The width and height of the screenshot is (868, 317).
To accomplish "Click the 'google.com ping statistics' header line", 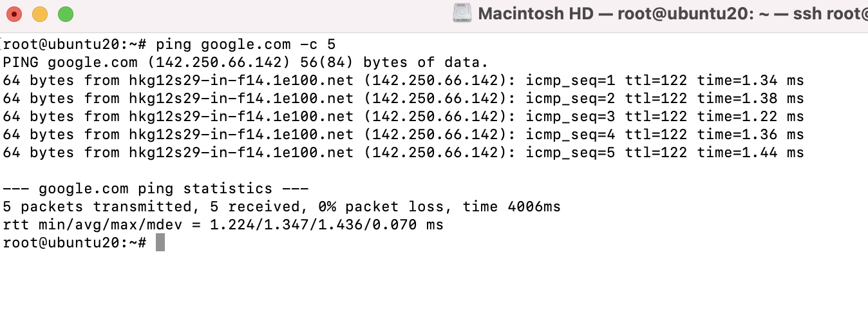I will (x=156, y=189).
